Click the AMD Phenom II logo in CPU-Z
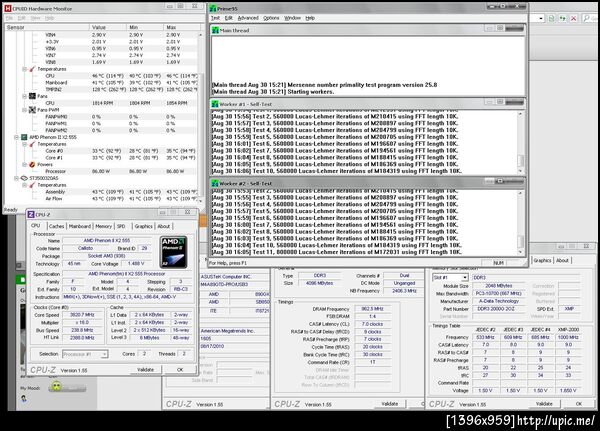Viewport: 600px width, 431px height. [x=173, y=252]
